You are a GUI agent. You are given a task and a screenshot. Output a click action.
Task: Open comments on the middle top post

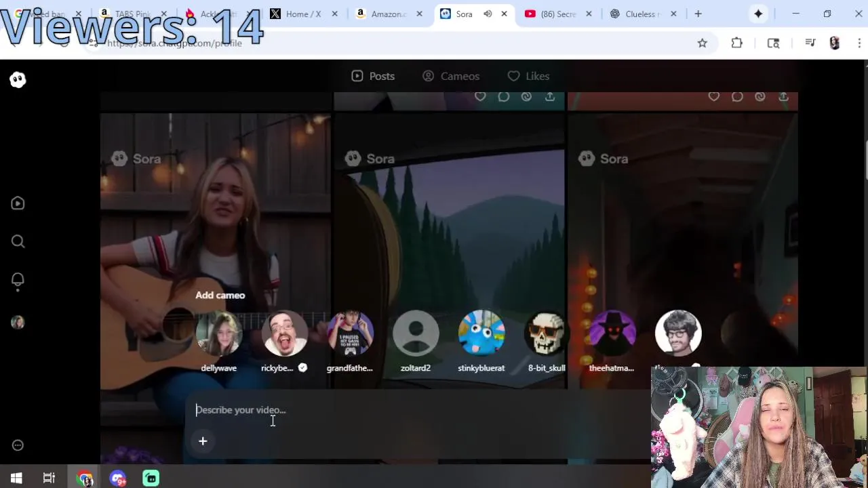pos(503,97)
